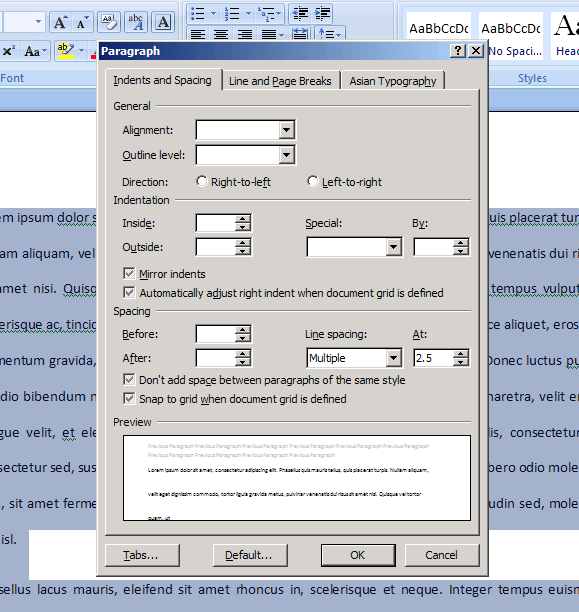
Task: Click the Clear Formatting eraser icon
Action: tap(109, 22)
